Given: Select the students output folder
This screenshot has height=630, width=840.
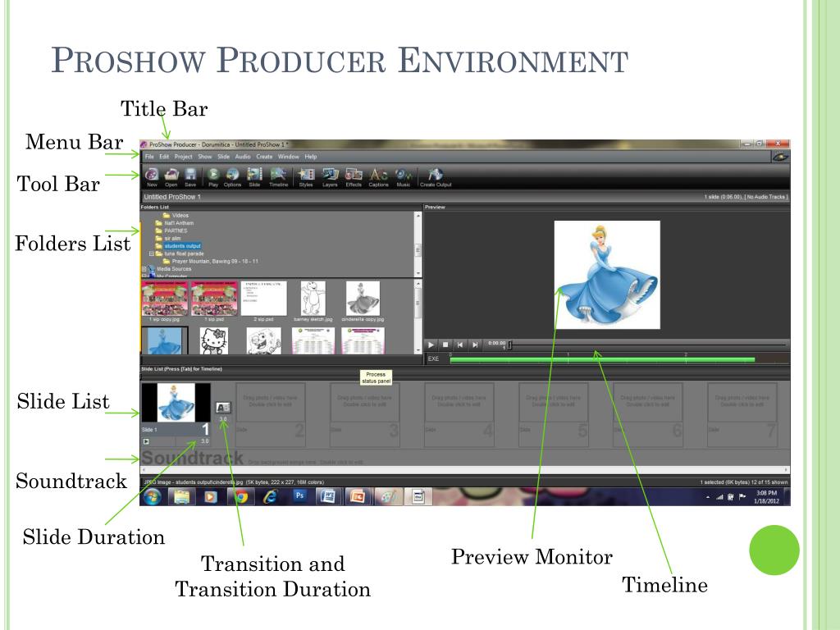Looking at the screenshot, I should click(x=178, y=246).
